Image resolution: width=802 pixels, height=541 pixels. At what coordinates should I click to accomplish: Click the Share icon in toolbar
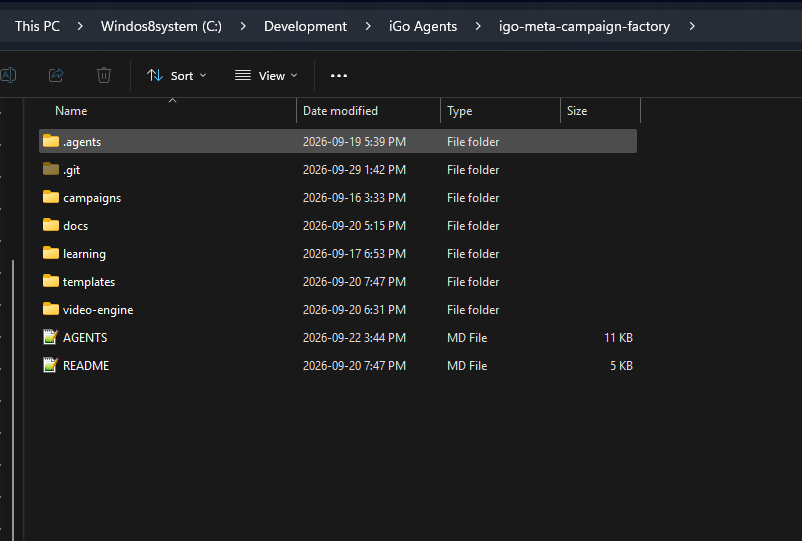56,75
